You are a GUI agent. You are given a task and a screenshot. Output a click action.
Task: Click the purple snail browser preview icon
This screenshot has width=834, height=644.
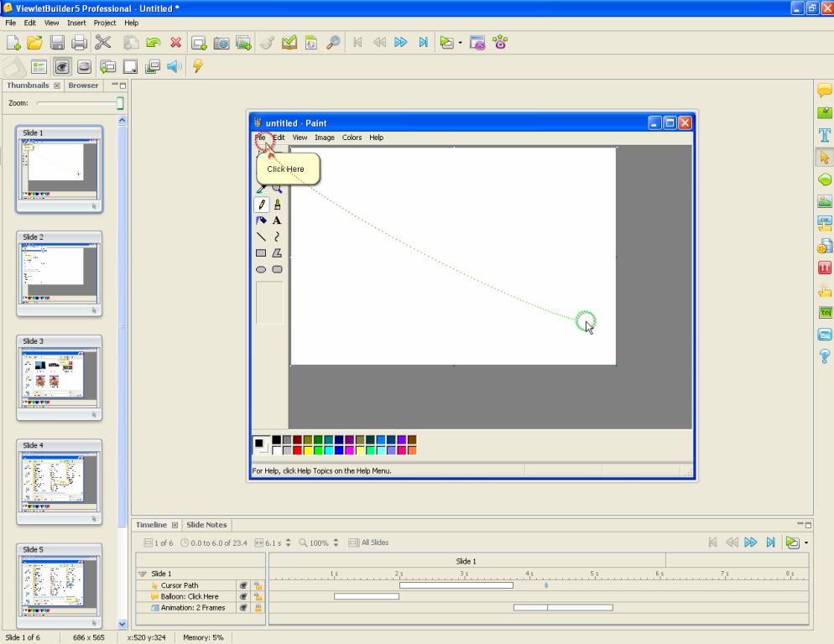pos(477,43)
